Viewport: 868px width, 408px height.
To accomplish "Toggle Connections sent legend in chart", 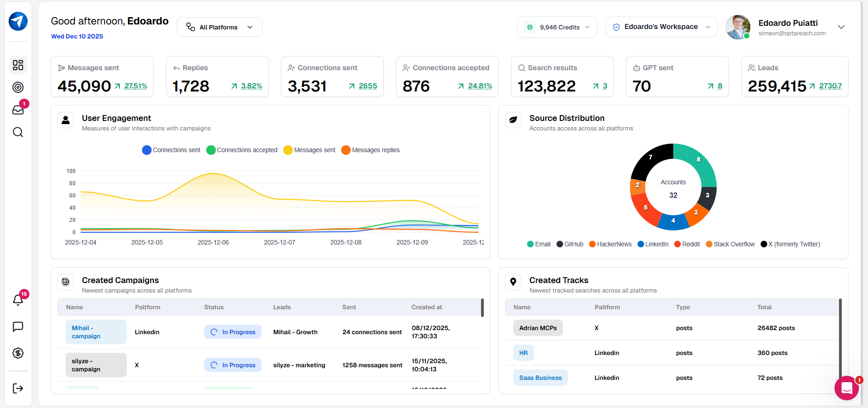I will 171,150.
